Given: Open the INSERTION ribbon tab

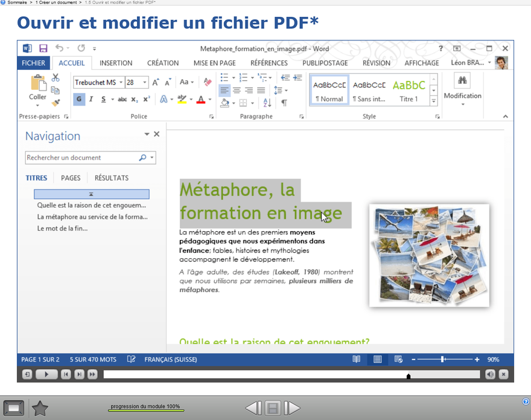Looking at the screenshot, I should click(116, 63).
